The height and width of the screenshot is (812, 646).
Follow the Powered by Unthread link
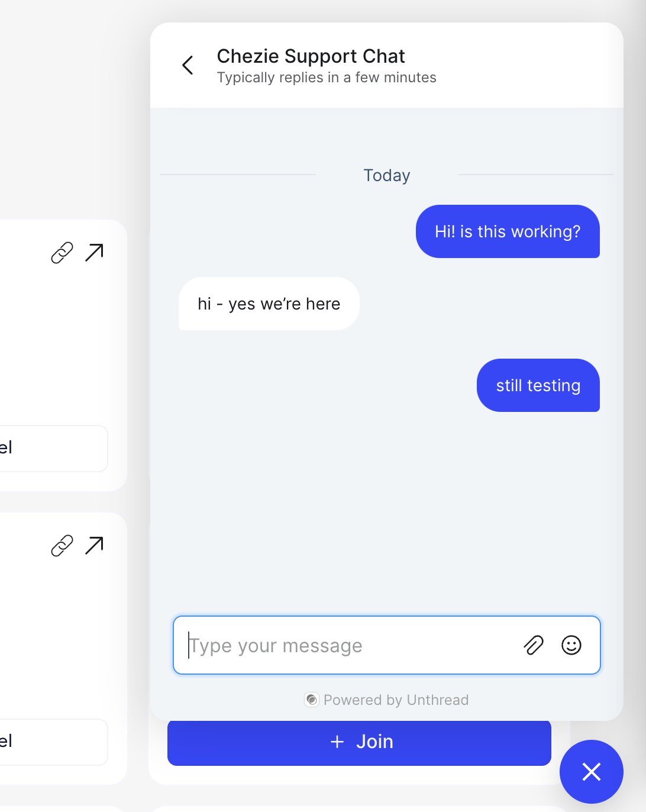pyautogui.click(x=396, y=700)
